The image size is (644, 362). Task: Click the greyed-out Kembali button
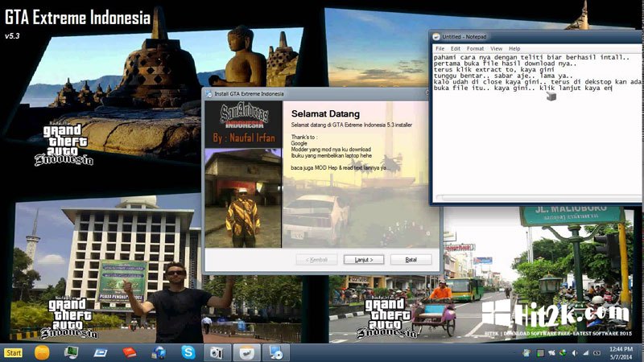pos(316,260)
